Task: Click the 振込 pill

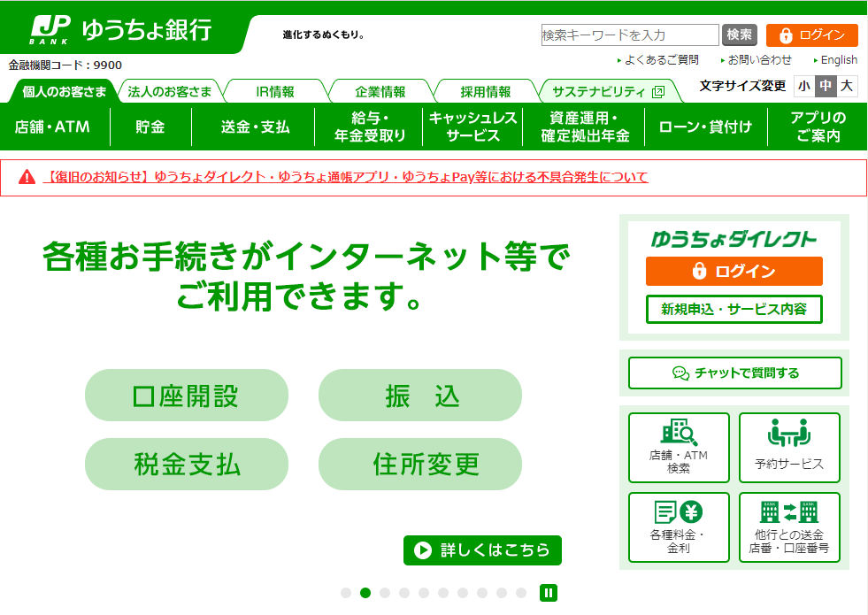Action: click(x=420, y=396)
